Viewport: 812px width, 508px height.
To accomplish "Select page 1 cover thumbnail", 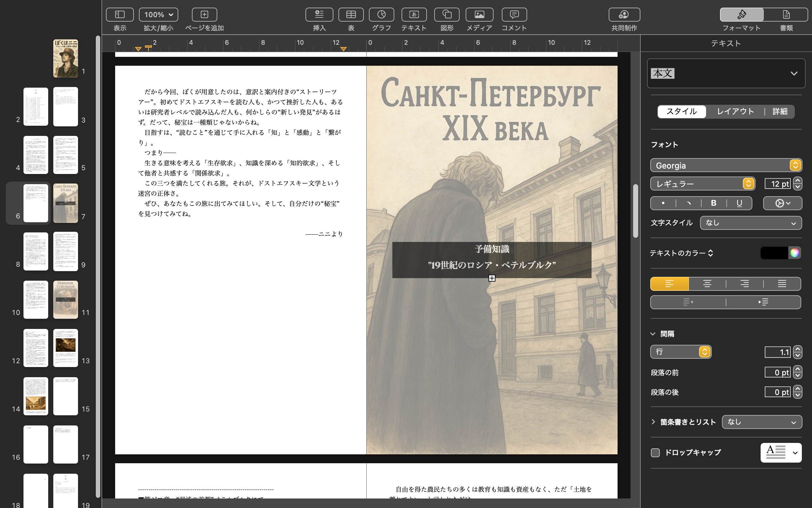I will 65,58.
